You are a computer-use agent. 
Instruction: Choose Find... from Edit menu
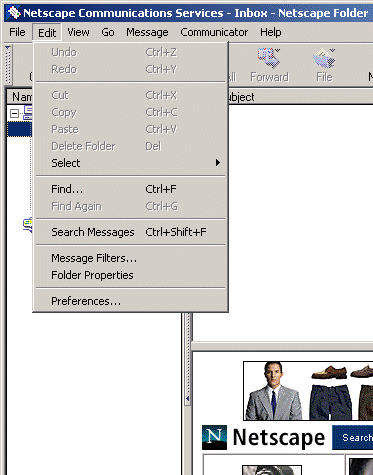tap(130, 189)
